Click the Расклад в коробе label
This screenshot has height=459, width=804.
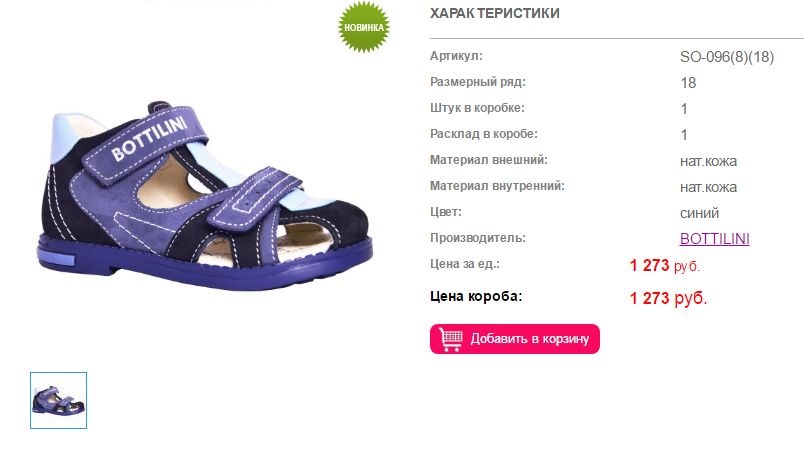point(484,134)
